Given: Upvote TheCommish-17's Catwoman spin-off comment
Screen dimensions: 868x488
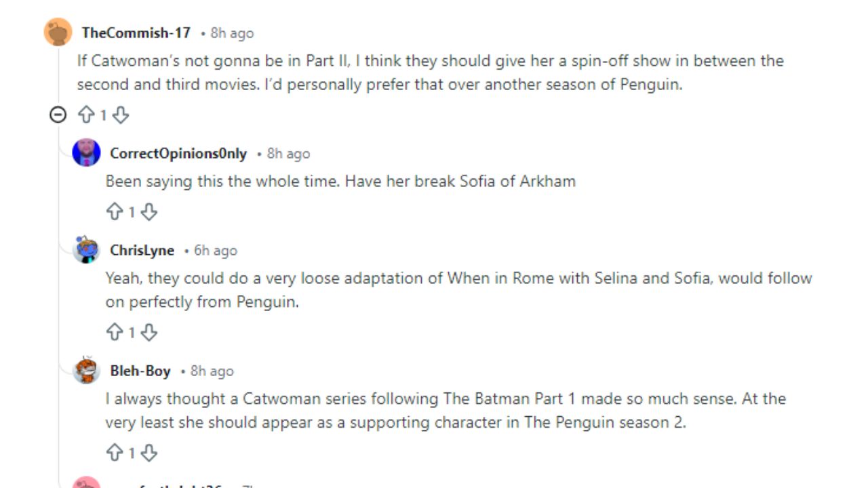Looking at the screenshot, I should coord(85,115).
